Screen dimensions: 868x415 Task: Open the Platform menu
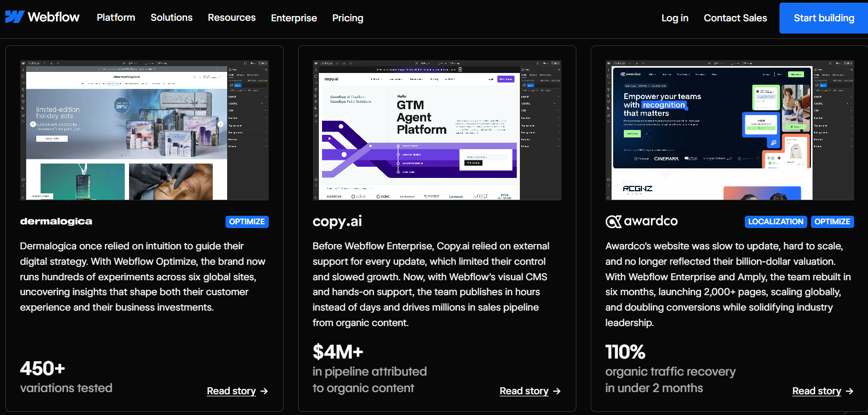click(116, 18)
